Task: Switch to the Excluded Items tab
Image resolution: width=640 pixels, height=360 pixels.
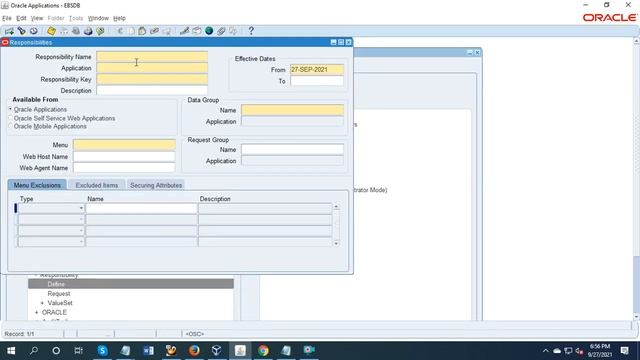Action: [97, 185]
